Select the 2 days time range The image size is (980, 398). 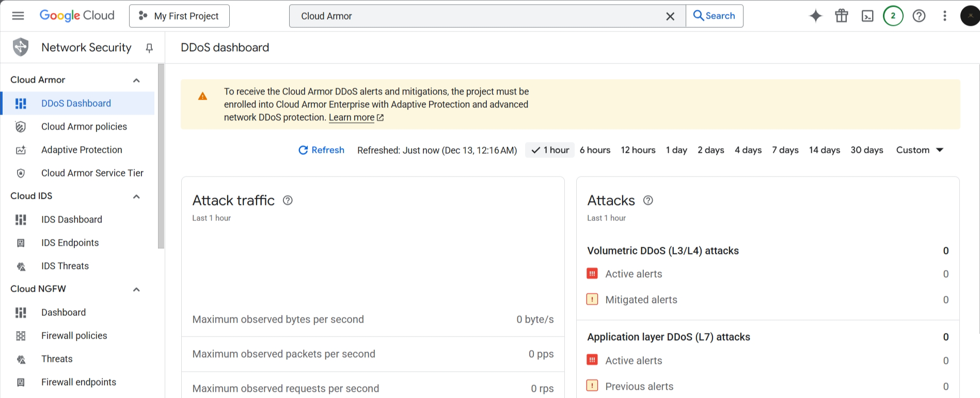(x=711, y=150)
